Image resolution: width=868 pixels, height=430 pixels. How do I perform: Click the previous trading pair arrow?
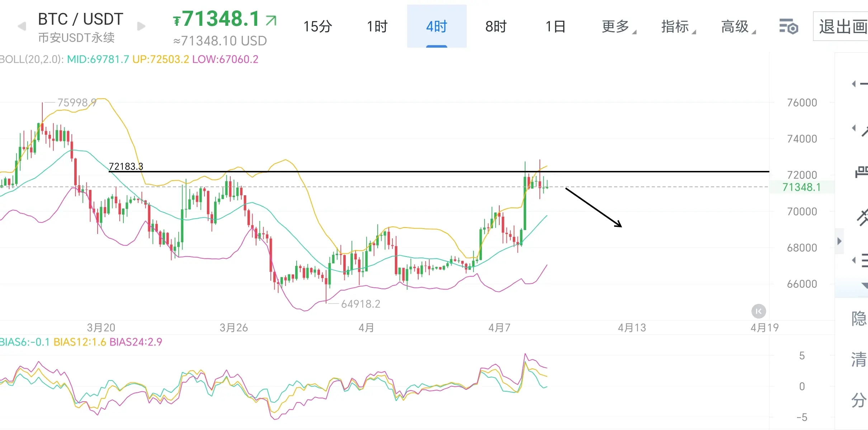[22, 27]
